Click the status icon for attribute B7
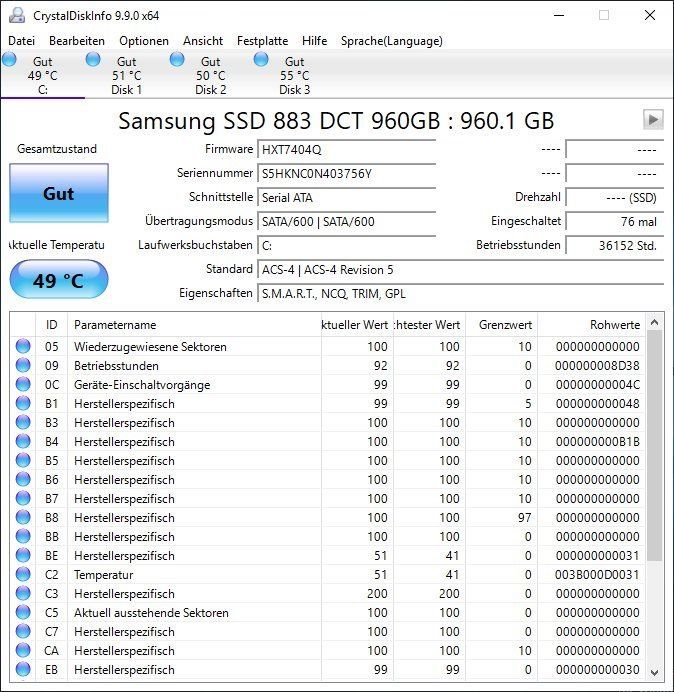Viewport: 674px width, 692px height. pos(23,498)
